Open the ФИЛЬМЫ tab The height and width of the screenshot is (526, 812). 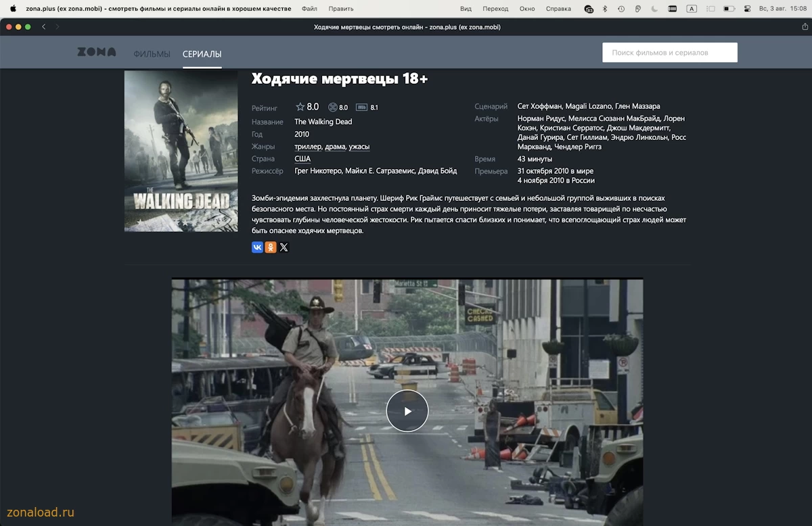tap(152, 54)
